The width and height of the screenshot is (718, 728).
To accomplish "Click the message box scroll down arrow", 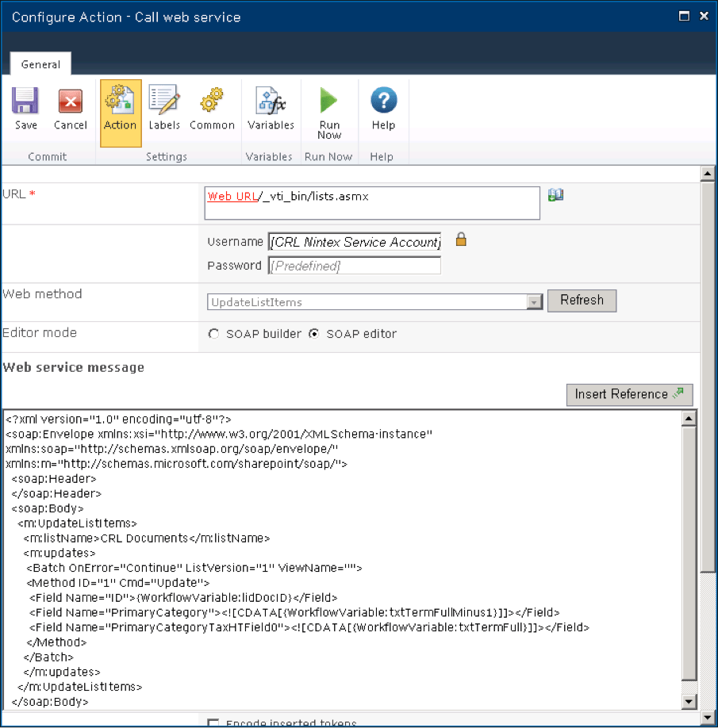I will coord(689,702).
